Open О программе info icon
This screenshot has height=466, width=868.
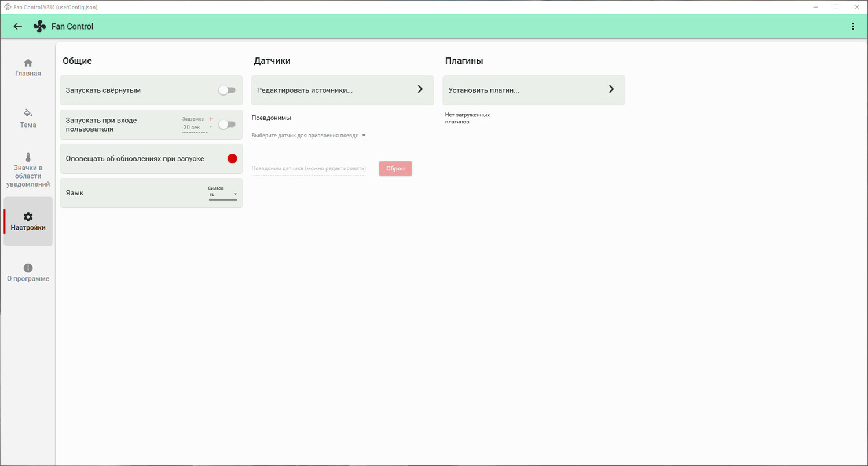click(28, 268)
